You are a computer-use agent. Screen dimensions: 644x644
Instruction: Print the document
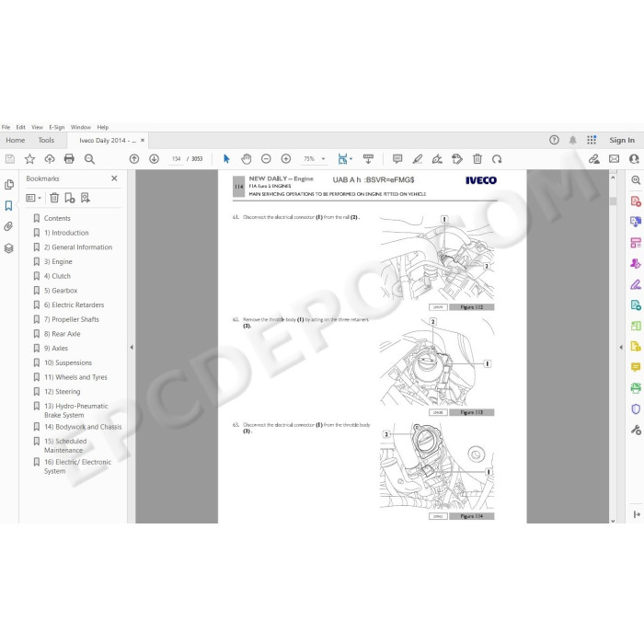coord(69,159)
